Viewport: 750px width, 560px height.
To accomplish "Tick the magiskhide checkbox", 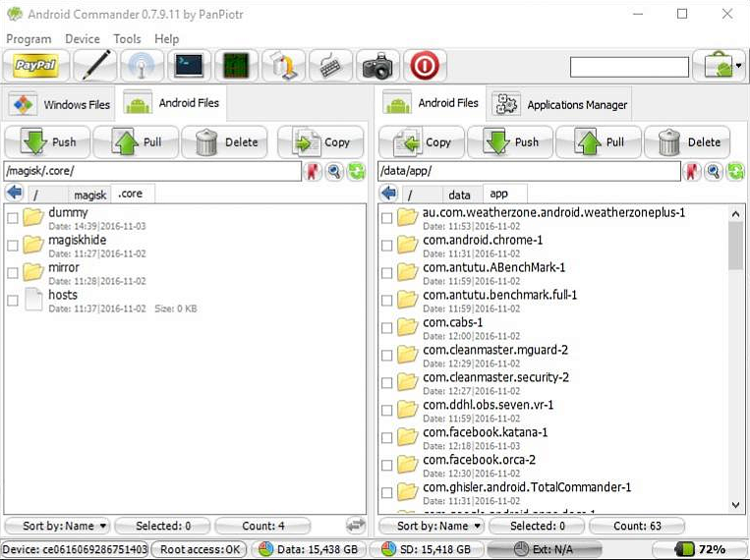I will 13,246.
